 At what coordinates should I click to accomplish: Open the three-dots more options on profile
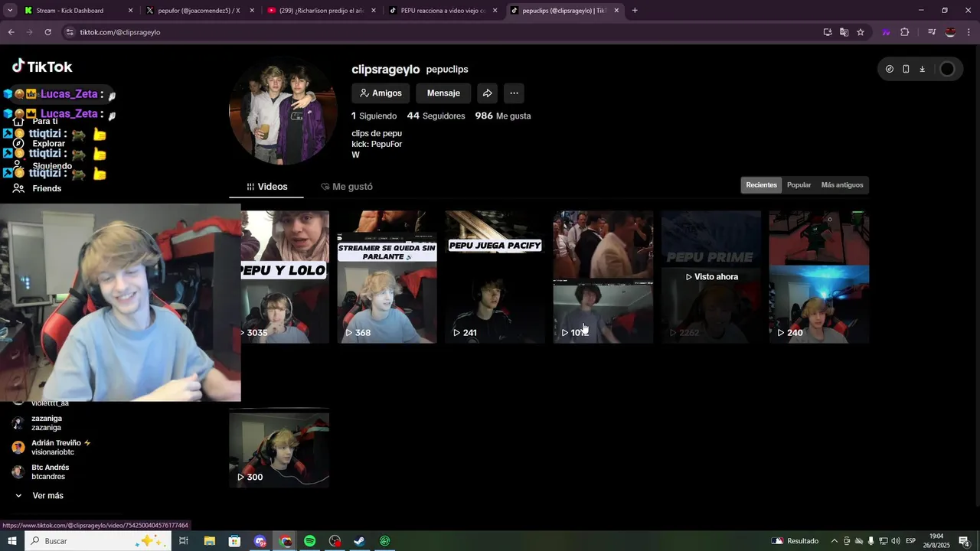coord(514,93)
